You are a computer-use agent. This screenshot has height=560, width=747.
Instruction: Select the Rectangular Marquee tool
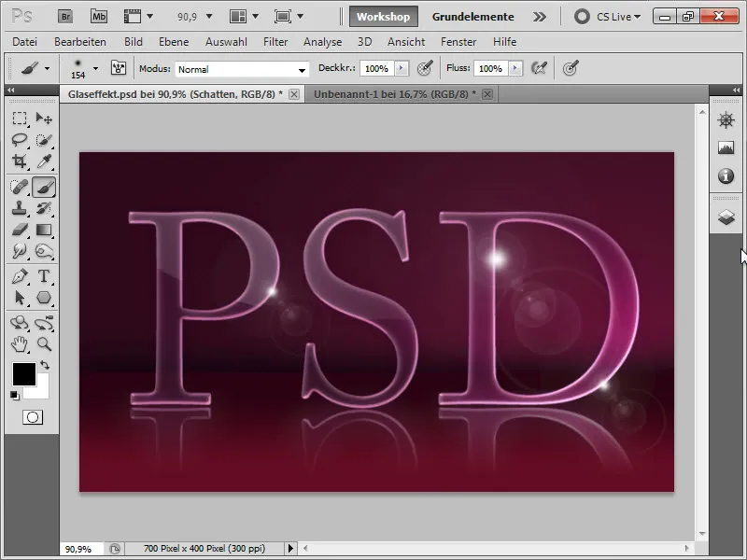click(x=20, y=119)
